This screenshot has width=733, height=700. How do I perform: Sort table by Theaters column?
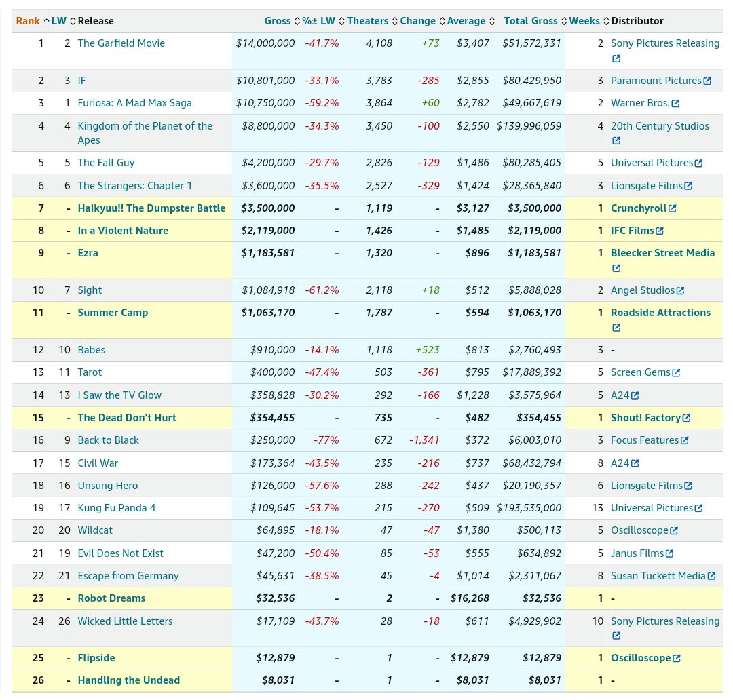[x=372, y=21]
